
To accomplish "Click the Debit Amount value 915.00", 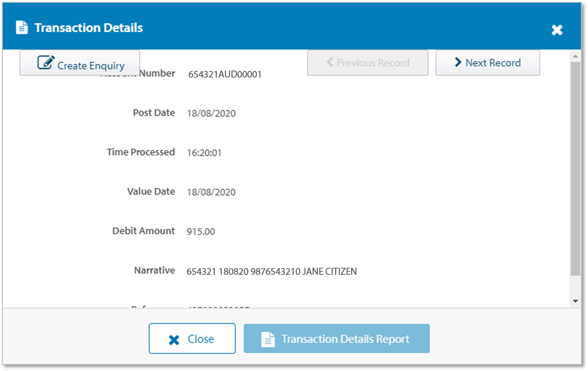I will (201, 232).
